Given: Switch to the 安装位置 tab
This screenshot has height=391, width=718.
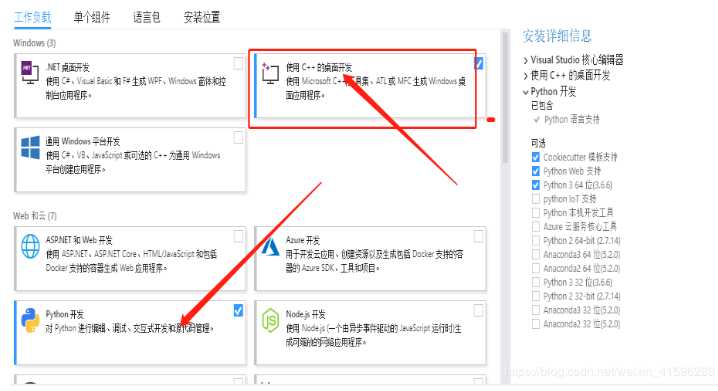Looking at the screenshot, I should click(x=202, y=17).
